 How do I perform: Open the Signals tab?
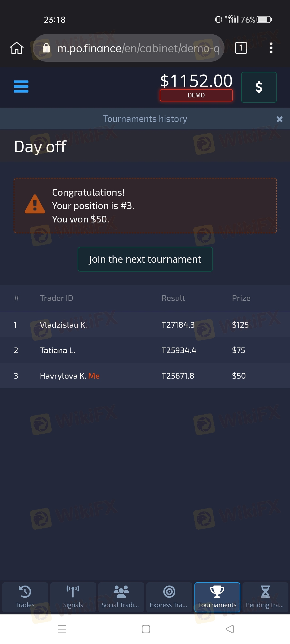point(73,597)
